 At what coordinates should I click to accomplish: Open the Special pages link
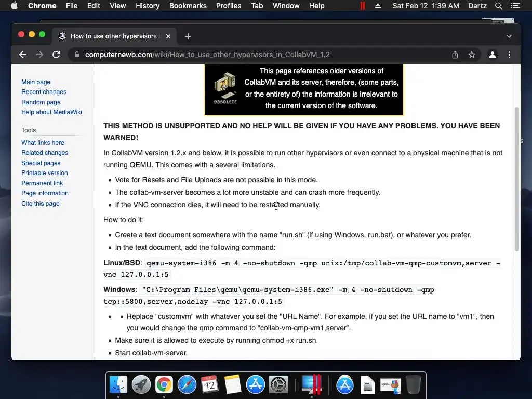(41, 163)
